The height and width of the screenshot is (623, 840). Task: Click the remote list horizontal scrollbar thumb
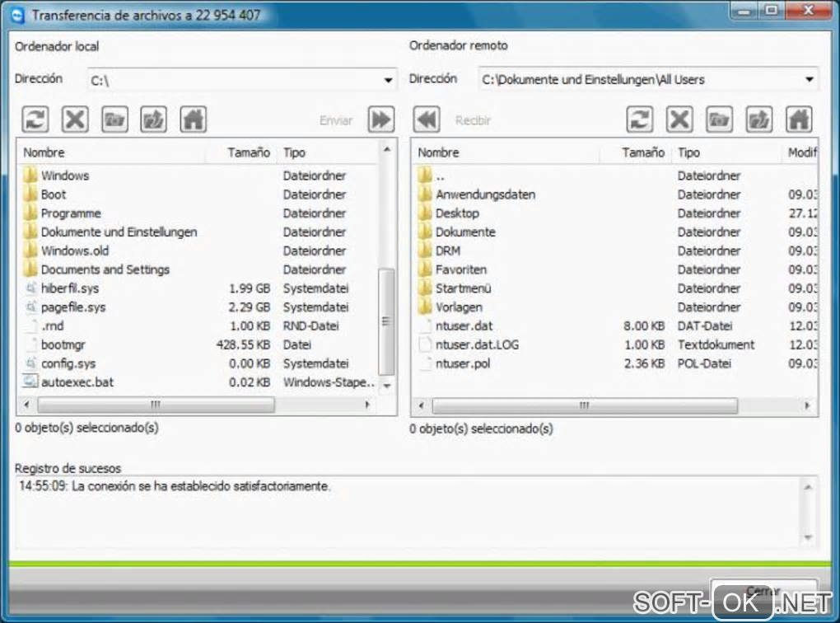(x=585, y=405)
